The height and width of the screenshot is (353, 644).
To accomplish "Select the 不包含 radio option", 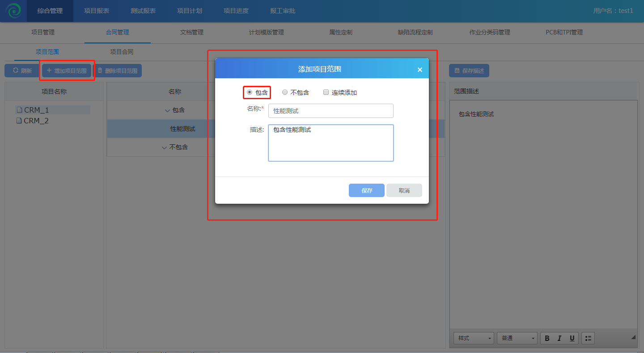I will coord(285,92).
